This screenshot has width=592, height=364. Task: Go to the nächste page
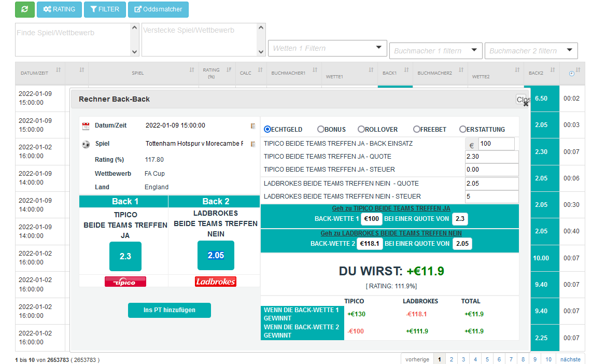click(x=570, y=359)
